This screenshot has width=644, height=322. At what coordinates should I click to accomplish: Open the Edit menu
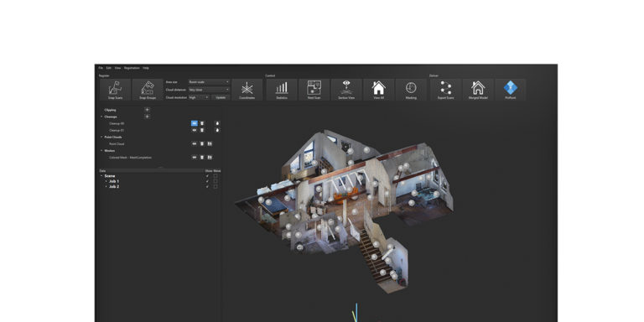(x=109, y=68)
